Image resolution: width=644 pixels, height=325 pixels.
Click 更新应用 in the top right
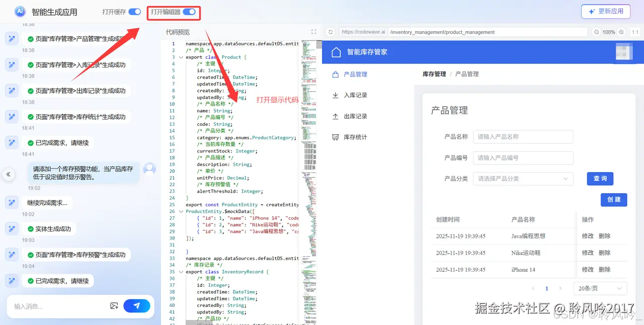click(606, 12)
